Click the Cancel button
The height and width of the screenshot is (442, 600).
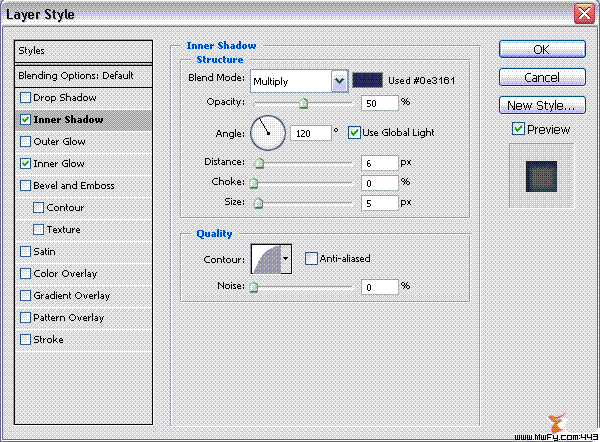point(542,77)
